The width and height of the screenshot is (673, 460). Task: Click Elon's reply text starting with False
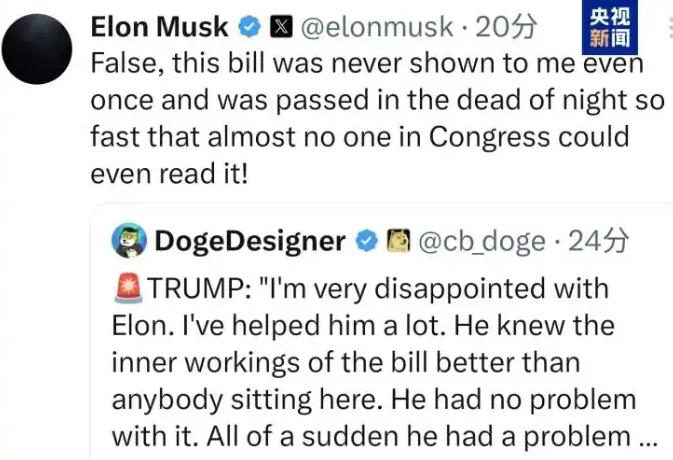[x=377, y=118]
